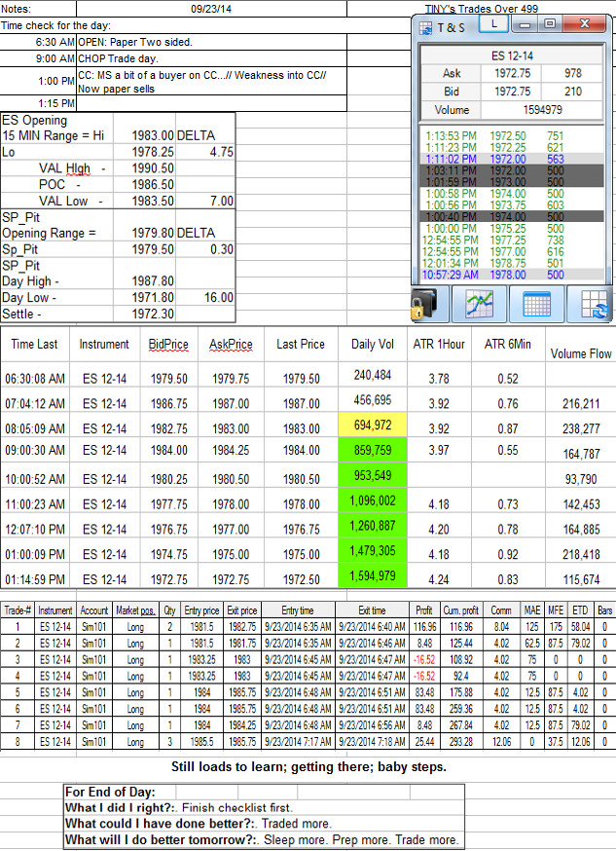Click the T & S window title icon
This screenshot has width=616, height=851.
pos(426,27)
